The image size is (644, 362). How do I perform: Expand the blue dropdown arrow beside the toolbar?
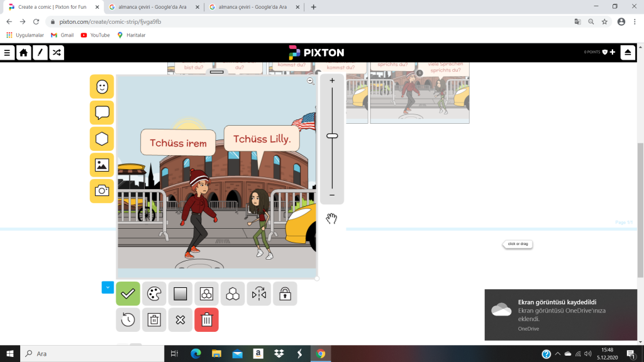(108, 287)
